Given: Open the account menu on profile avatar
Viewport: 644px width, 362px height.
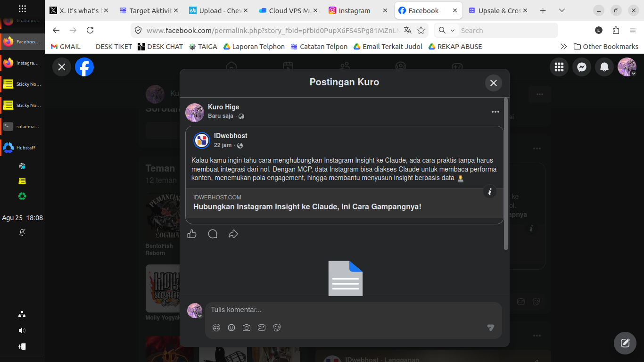Looking at the screenshot, I should click(627, 67).
